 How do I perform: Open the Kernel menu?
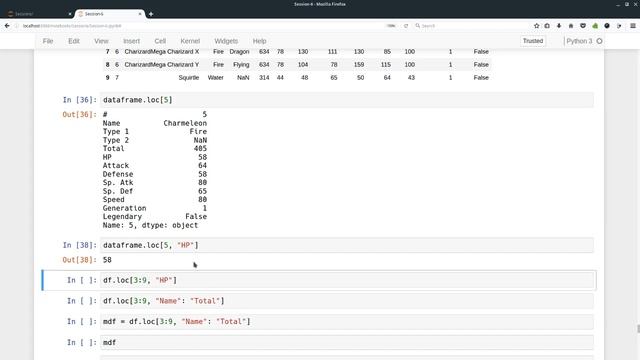[190, 41]
